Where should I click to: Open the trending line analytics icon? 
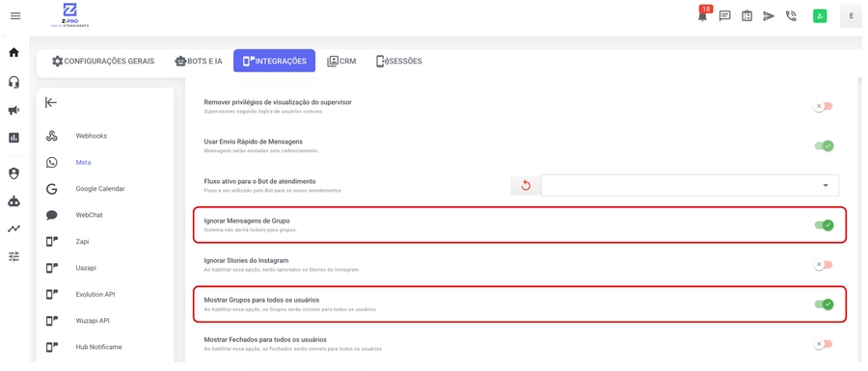point(14,229)
